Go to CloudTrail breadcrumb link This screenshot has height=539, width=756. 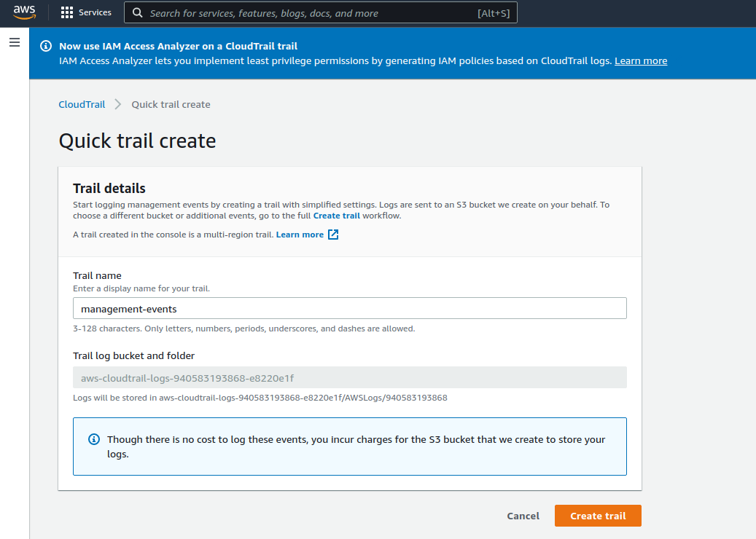(x=82, y=105)
